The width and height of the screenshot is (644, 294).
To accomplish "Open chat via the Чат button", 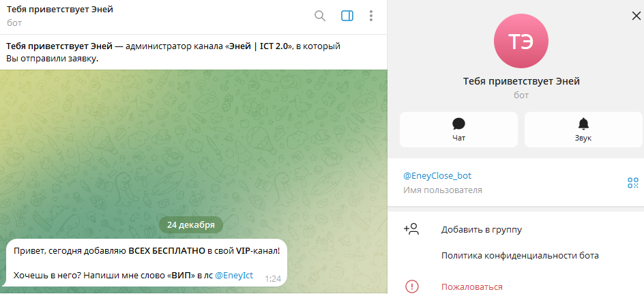I will [x=458, y=130].
